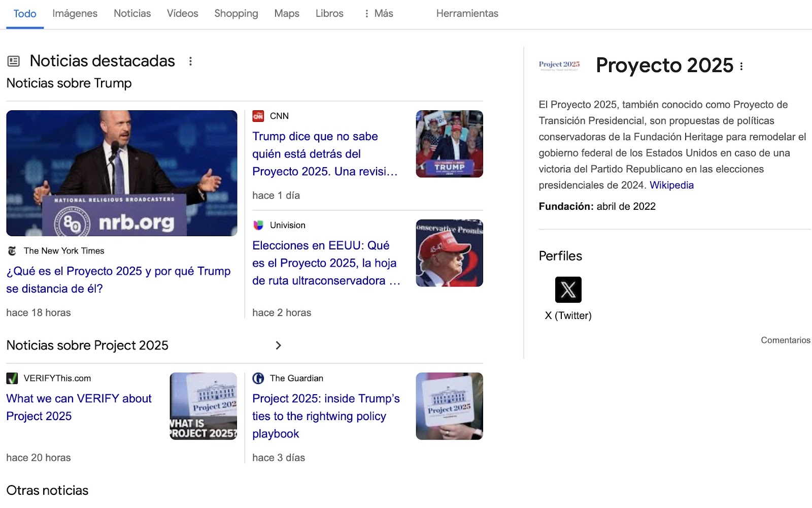Select the Todo search tab

click(25, 14)
